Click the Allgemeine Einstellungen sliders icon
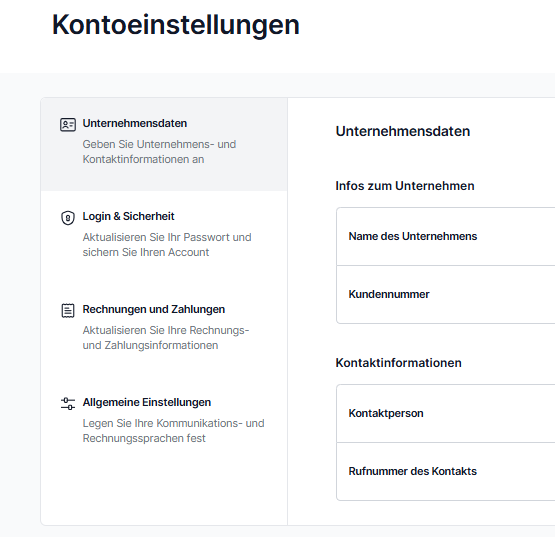This screenshot has width=555, height=537. tap(68, 404)
